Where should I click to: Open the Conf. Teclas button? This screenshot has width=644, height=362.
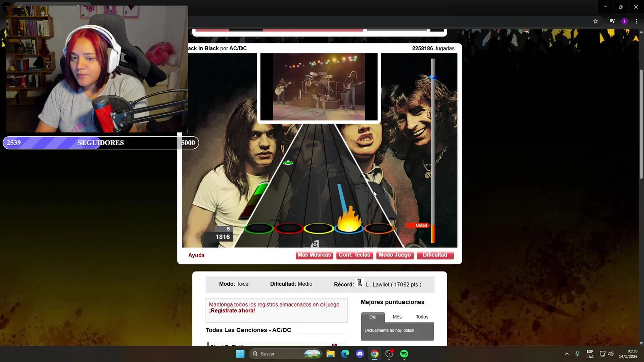coord(354,255)
